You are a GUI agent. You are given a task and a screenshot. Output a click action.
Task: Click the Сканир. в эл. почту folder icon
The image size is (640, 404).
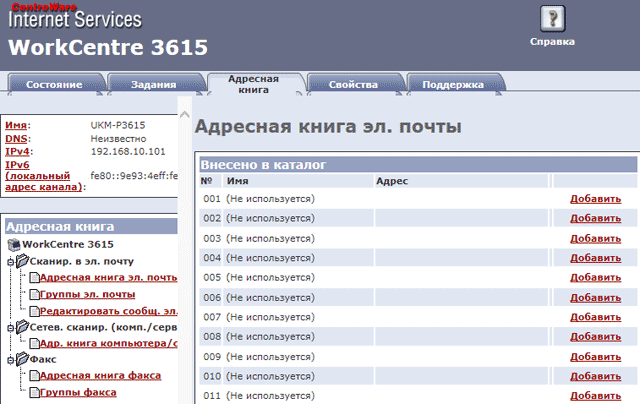pyautogui.click(x=22, y=261)
